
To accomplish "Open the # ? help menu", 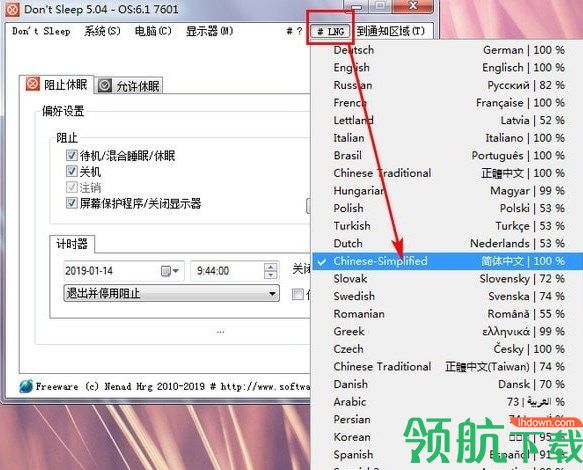I will [x=294, y=31].
